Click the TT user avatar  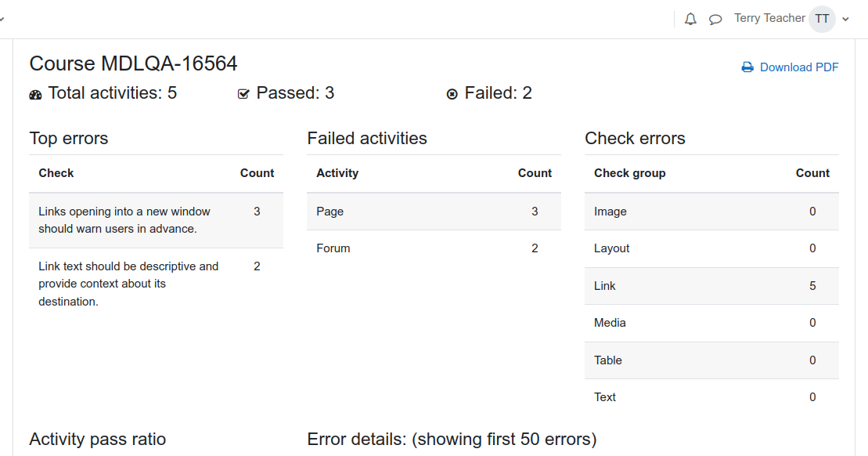coord(822,20)
